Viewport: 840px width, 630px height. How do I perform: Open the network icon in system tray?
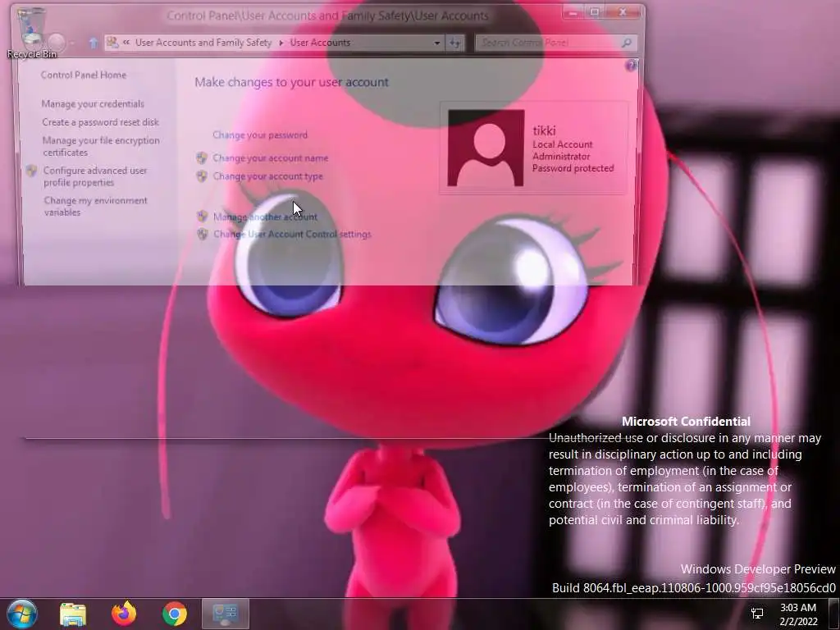[x=757, y=614]
